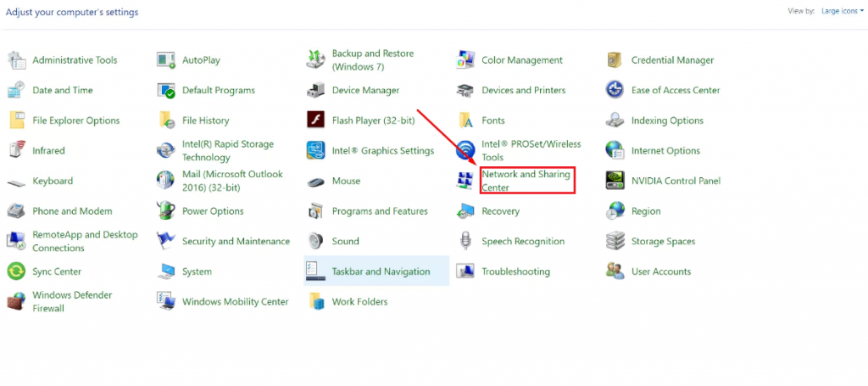Click the Speech Recognition microphone icon

pyautogui.click(x=465, y=242)
